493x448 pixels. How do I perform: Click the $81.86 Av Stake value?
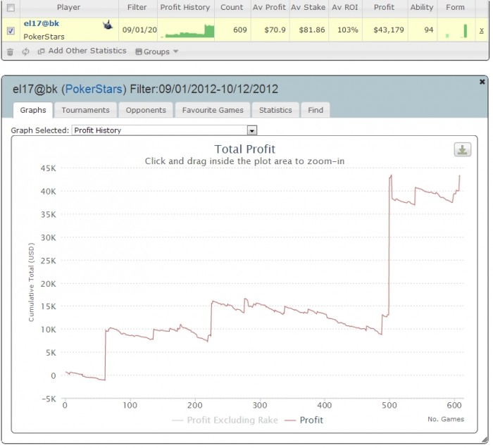(x=312, y=30)
